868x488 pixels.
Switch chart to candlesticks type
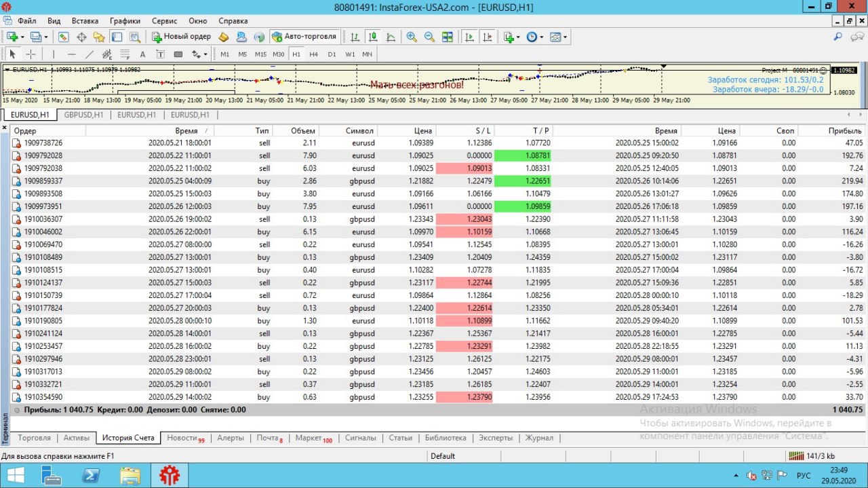coord(372,37)
